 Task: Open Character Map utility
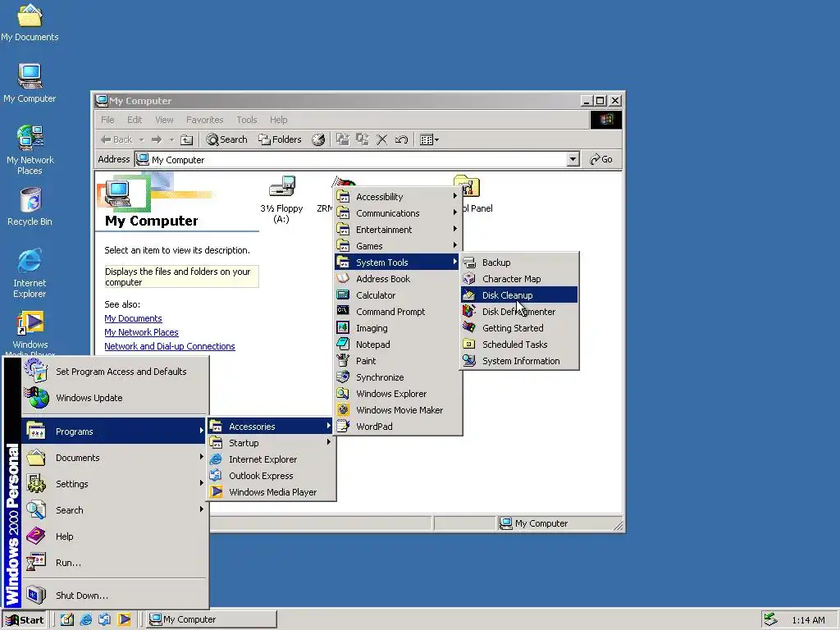click(519, 279)
